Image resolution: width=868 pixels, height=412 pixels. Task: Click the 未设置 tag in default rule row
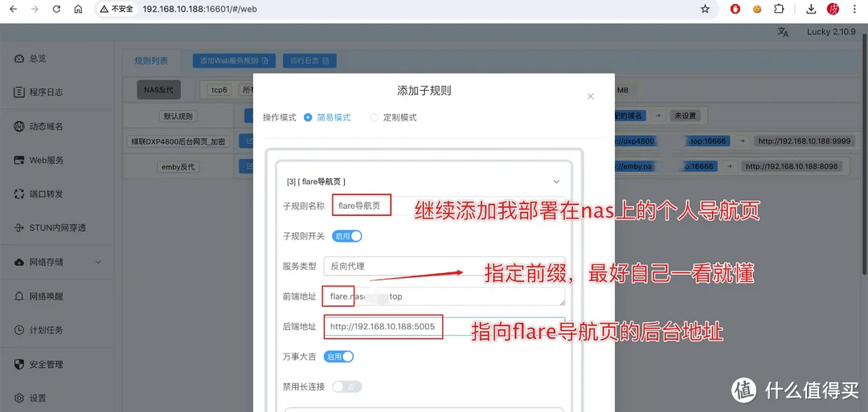[685, 116]
